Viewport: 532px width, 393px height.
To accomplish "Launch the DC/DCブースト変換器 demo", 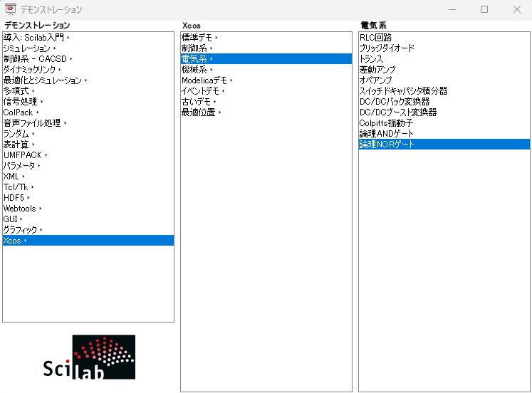I will (x=444, y=112).
